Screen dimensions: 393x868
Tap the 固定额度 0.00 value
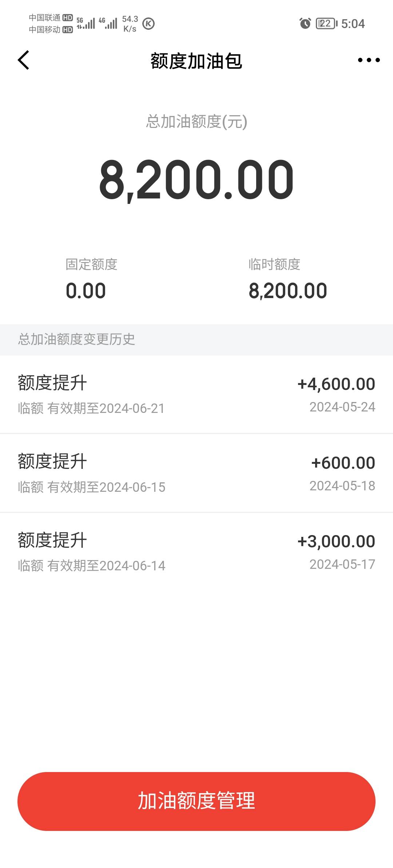(86, 291)
